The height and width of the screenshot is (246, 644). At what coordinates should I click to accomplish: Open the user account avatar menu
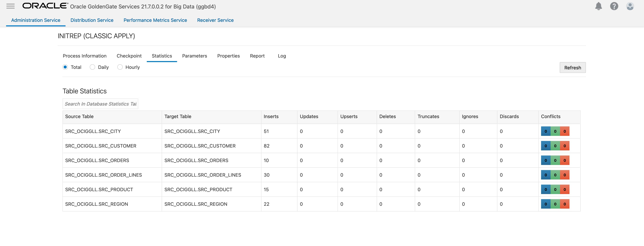pyautogui.click(x=630, y=6)
